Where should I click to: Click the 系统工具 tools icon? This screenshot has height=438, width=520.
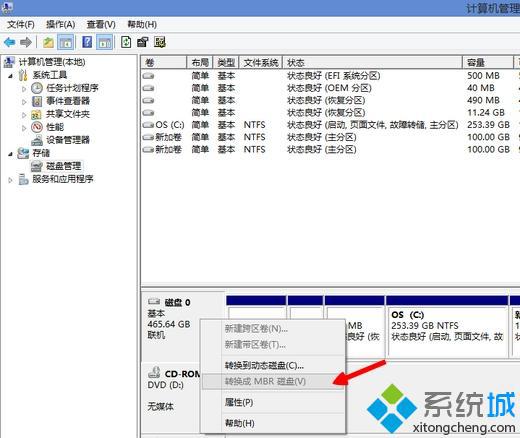23,75
